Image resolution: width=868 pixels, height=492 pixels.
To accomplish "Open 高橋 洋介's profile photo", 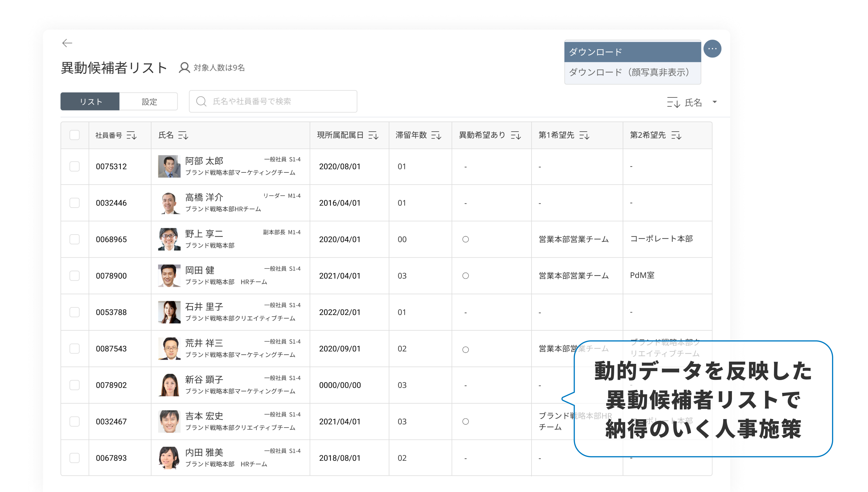I will coord(169,203).
